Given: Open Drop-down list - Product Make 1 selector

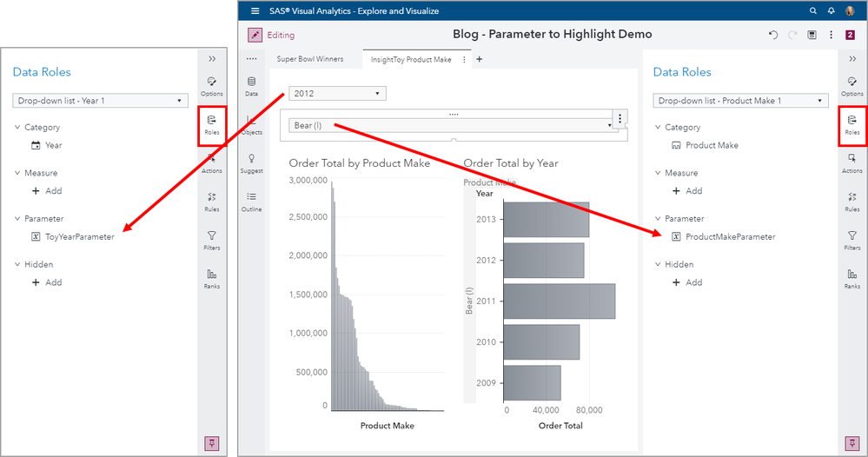Looking at the screenshot, I should [x=740, y=101].
